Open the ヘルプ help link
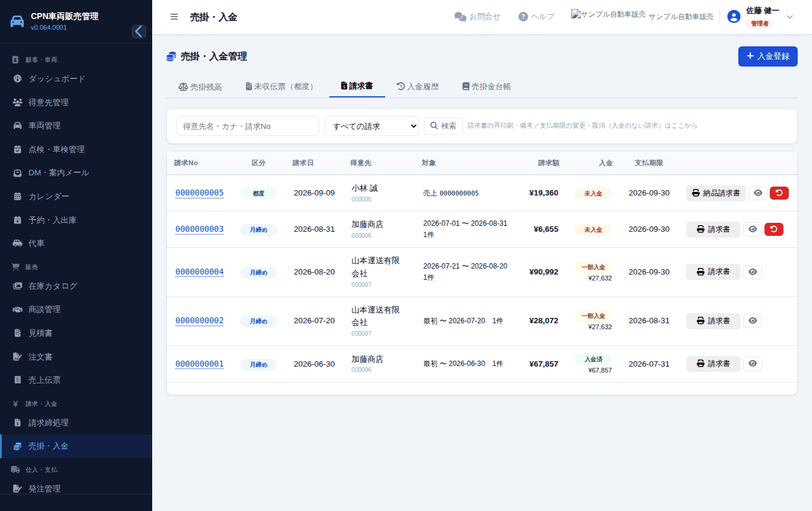The image size is (812, 511). (536, 17)
